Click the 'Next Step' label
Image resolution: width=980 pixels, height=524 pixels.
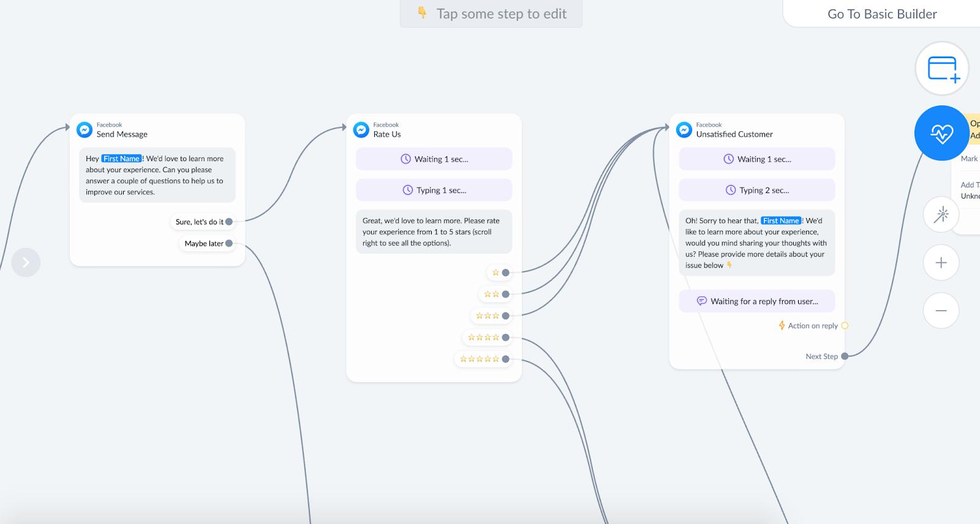821,356
